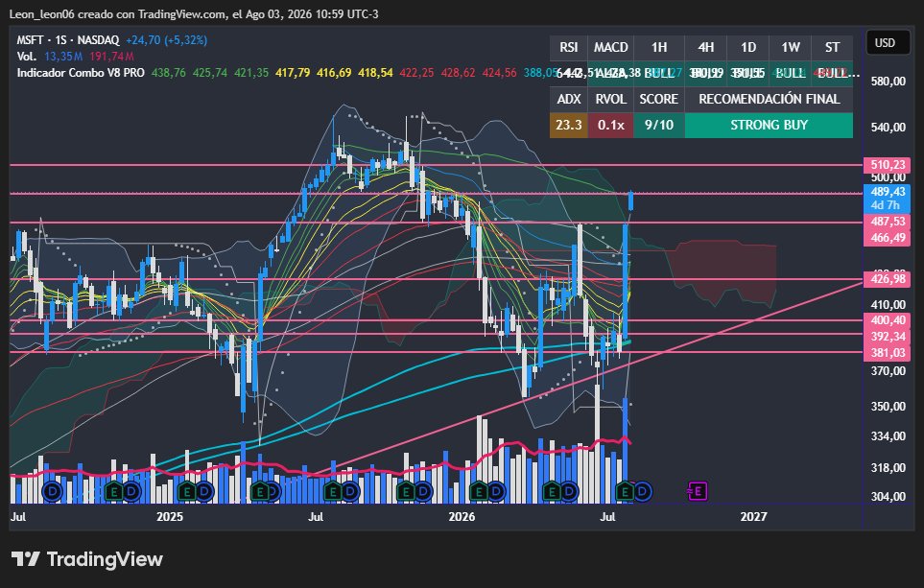
Task: Click the 1W timeframe header cell
Action: point(791,47)
